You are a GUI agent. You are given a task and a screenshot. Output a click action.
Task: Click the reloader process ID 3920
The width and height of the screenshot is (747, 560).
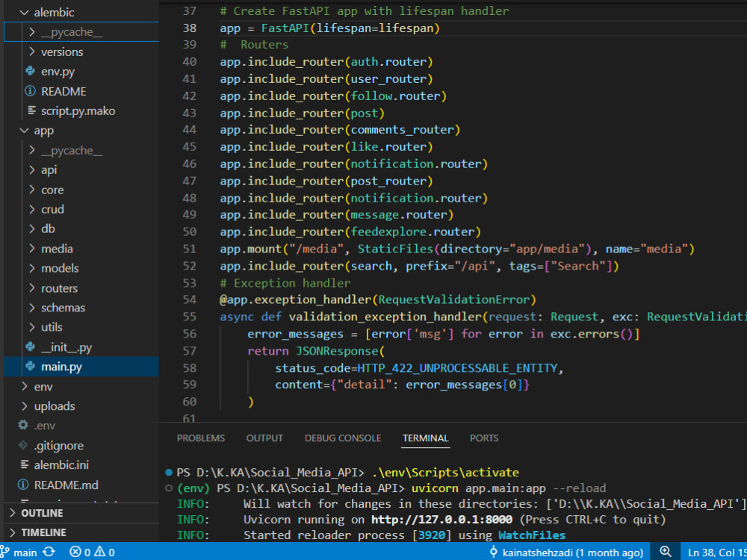pos(431,535)
